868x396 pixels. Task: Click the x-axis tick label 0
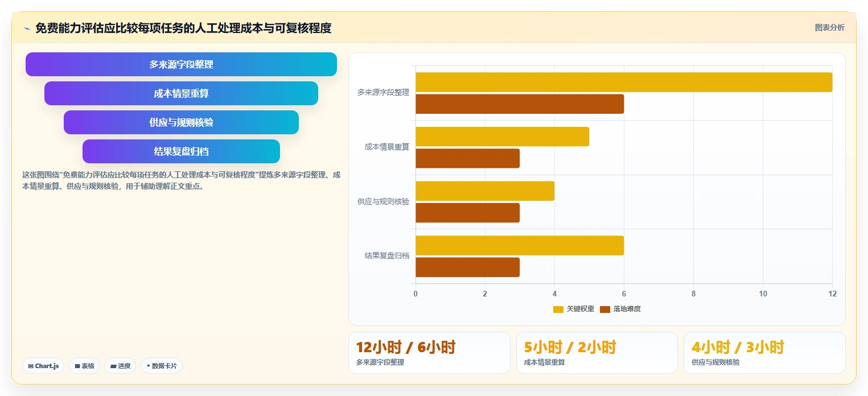pyautogui.click(x=416, y=294)
